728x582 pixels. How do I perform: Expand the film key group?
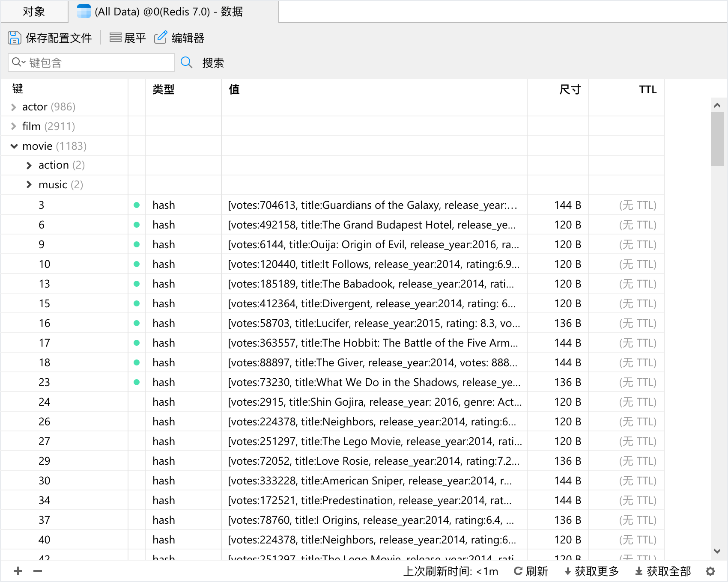[14, 126]
